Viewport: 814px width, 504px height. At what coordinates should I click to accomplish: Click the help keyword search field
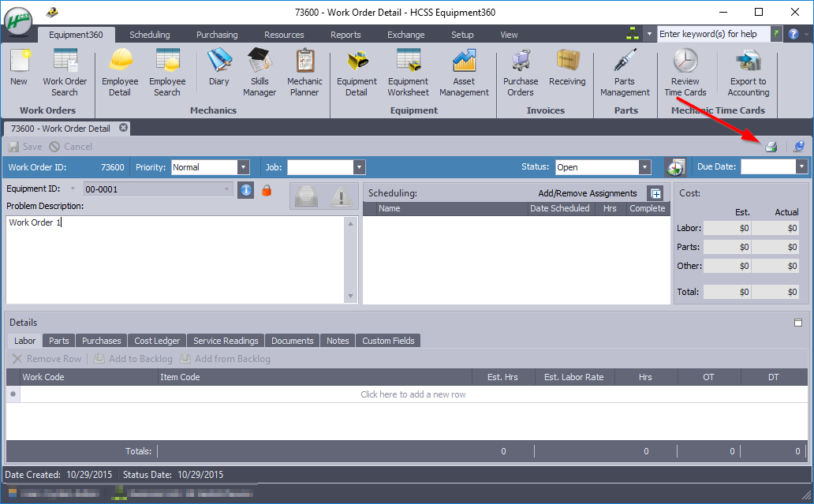click(711, 34)
